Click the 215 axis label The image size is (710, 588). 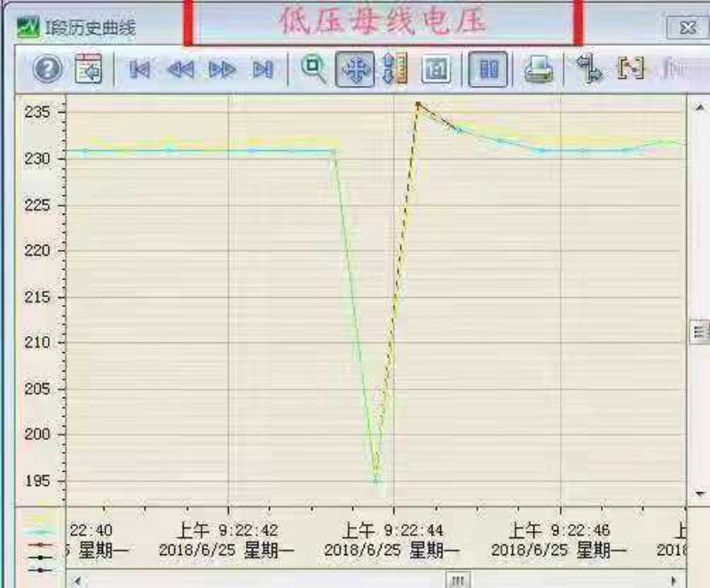[x=37, y=297]
